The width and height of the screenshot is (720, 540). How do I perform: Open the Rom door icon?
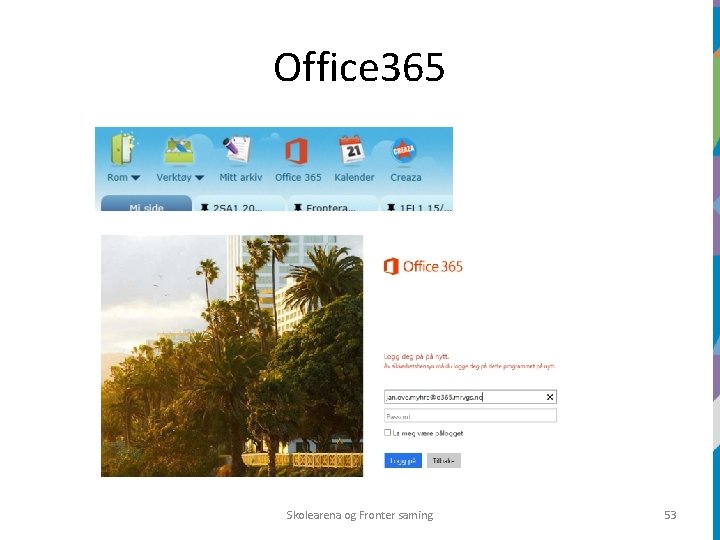(x=123, y=148)
